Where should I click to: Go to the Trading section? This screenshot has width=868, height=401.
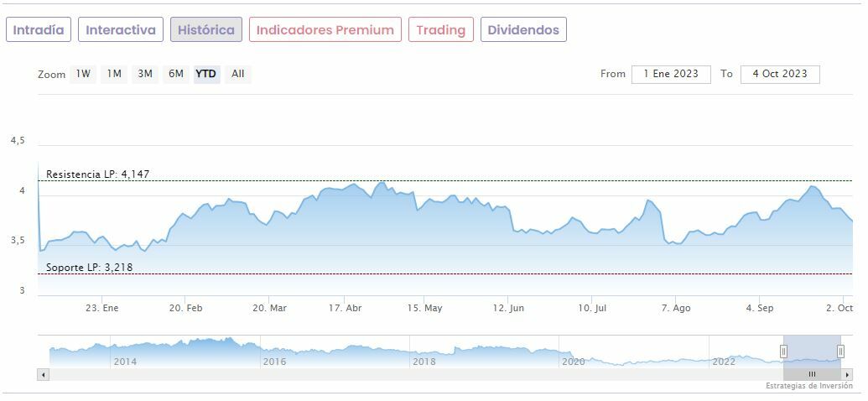click(x=440, y=29)
